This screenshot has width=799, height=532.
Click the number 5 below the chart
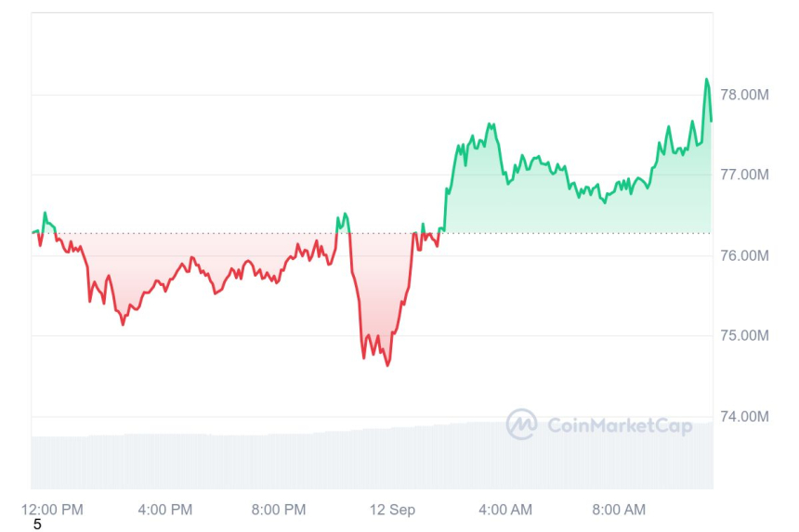(x=37, y=525)
